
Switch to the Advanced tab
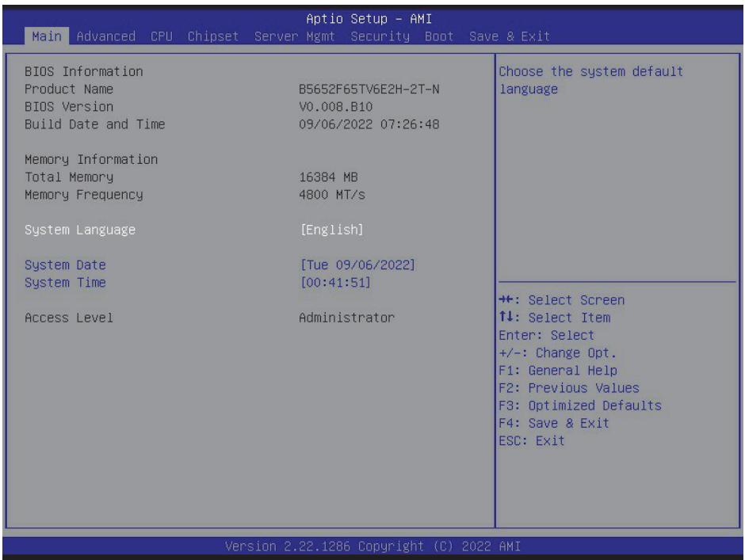106,36
